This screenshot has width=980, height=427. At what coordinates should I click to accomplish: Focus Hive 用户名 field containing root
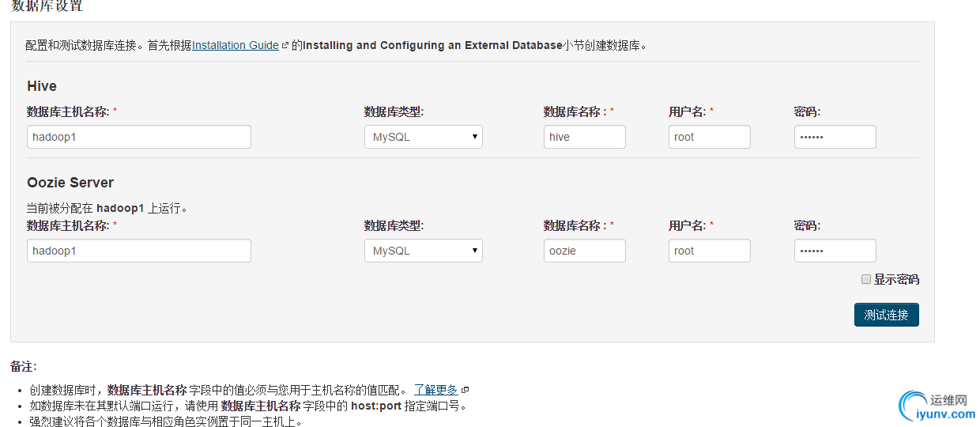[710, 137]
